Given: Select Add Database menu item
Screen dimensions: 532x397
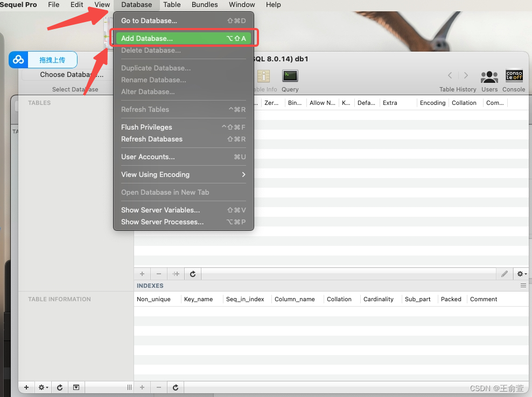Looking at the screenshot, I should [184, 38].
